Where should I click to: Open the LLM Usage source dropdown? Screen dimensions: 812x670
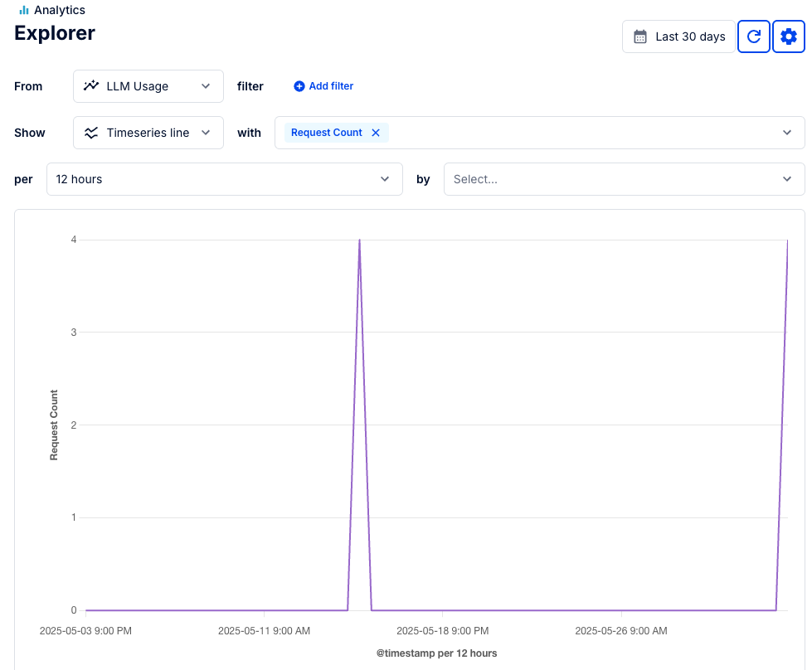coord(148,86)
